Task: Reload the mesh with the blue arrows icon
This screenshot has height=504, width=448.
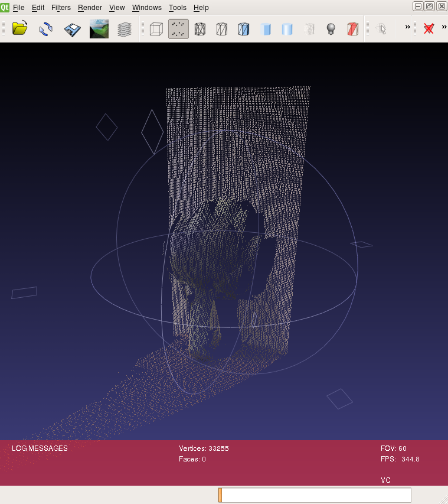Action: (46, 28)
